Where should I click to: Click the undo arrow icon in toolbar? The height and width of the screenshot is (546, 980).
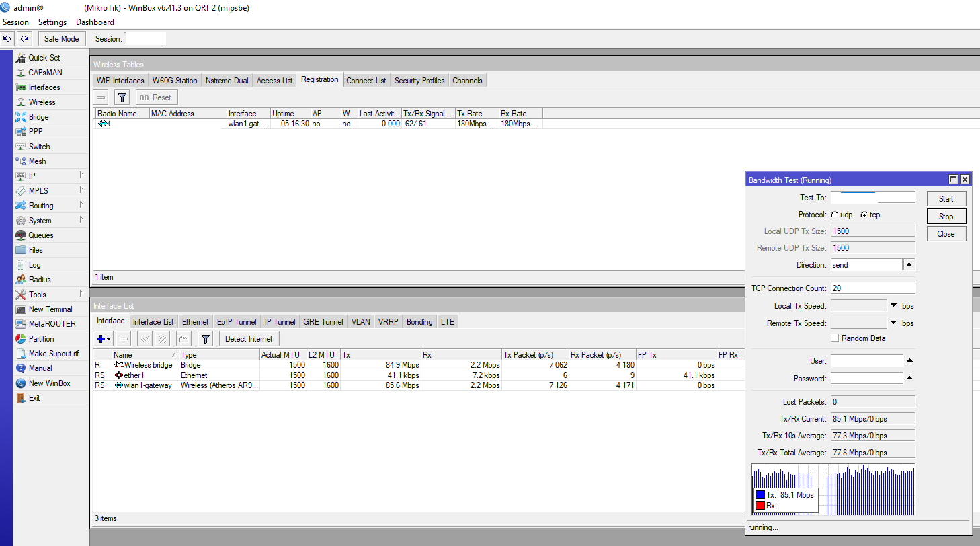(x=7, y=39)
